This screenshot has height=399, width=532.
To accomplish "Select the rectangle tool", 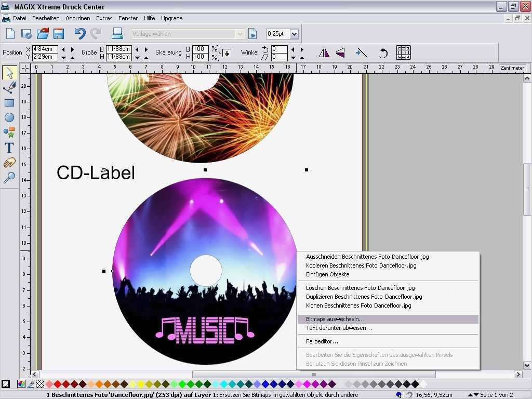I will click(x=9, y=103).
